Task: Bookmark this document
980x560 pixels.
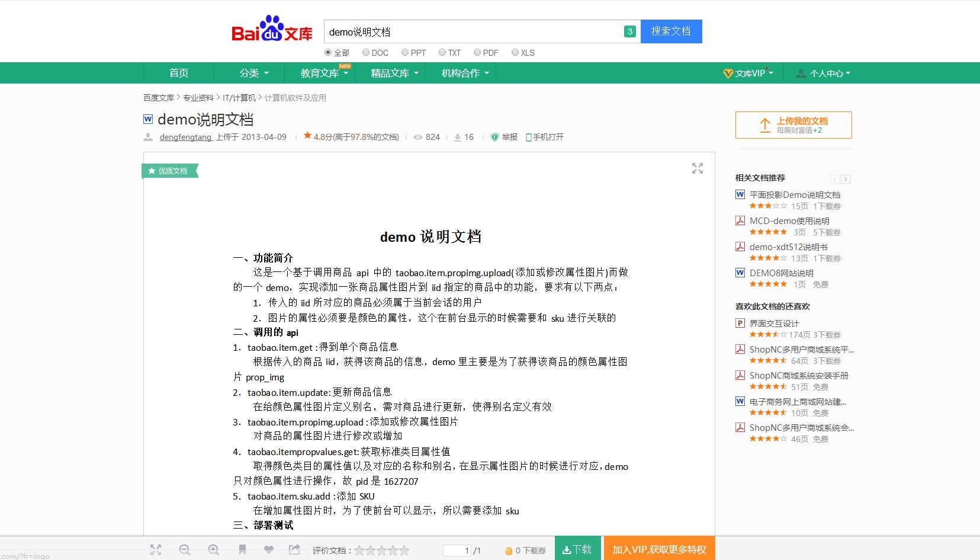Action: 242,550
